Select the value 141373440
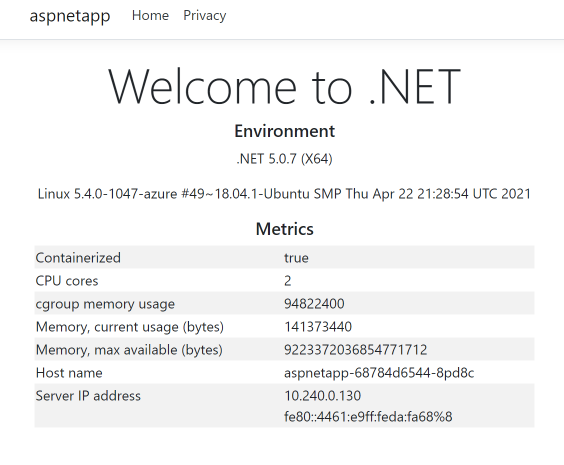This screenshot has width=564, height=465. [318, 327]
